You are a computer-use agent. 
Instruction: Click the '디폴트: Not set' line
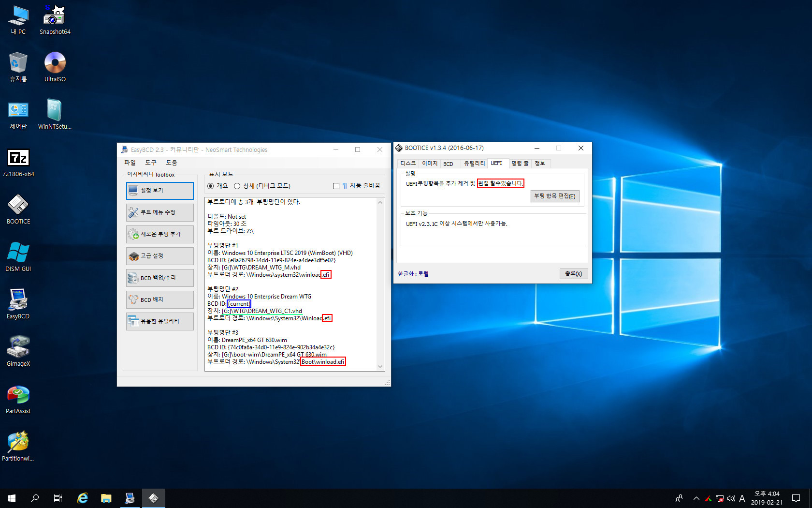[x=227, y=216]
